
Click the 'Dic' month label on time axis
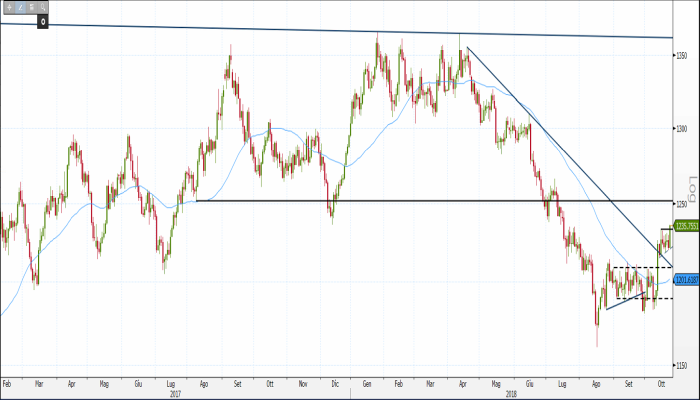(x=336, y=382)
